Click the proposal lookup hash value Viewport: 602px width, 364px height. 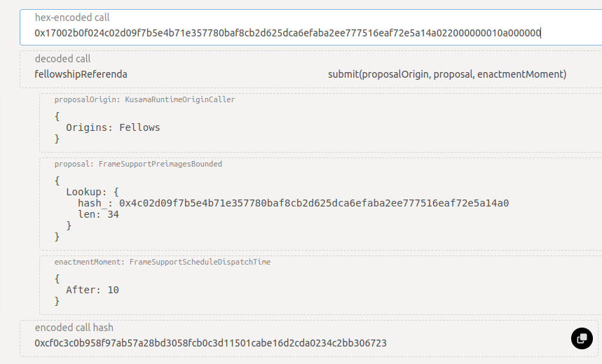coord(314,203)
